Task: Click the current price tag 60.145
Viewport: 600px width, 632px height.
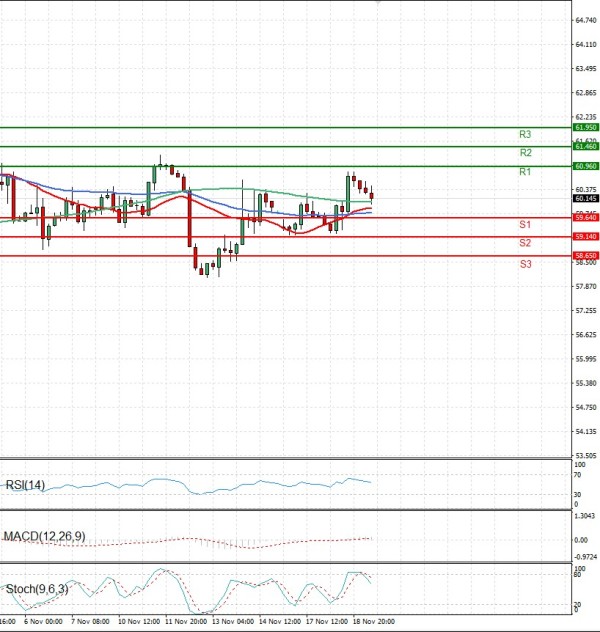Action: pyautogui.click(x=585, y=198)
